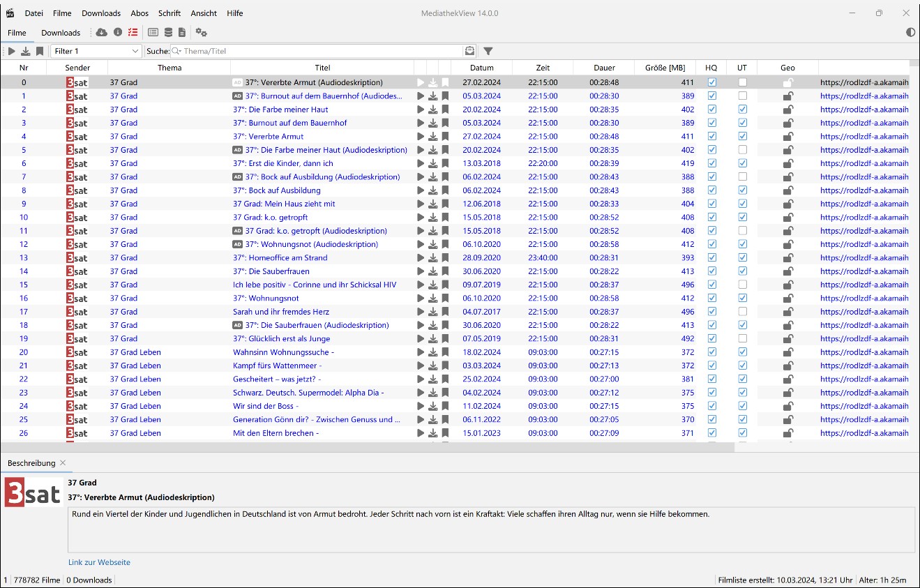Open the Ansicht menu

pos(204,13)
